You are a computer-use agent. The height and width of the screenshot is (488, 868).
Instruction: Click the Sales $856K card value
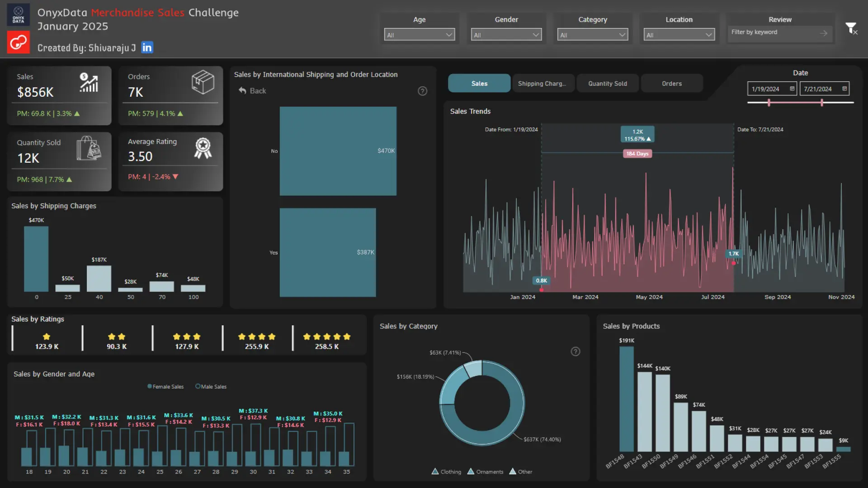pyautogui.click(x=35, y=92)
